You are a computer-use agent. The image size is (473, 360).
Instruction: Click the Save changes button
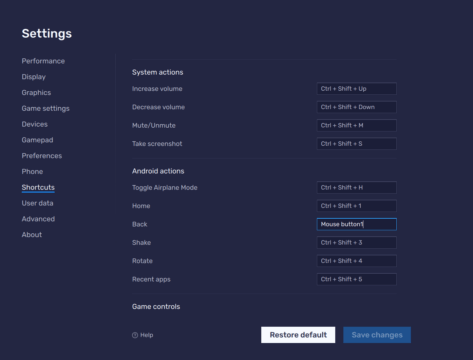pos(377,335)
